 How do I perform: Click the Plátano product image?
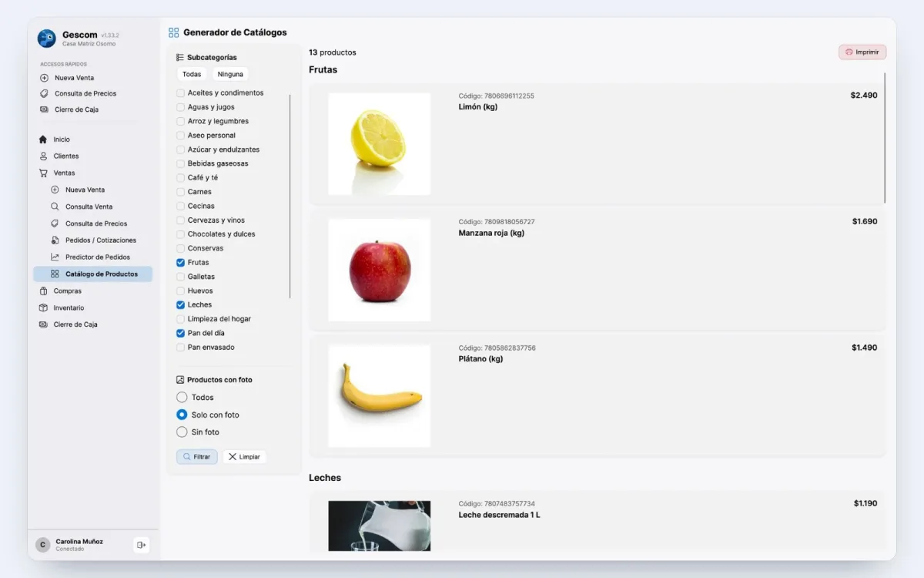[379, 395]
